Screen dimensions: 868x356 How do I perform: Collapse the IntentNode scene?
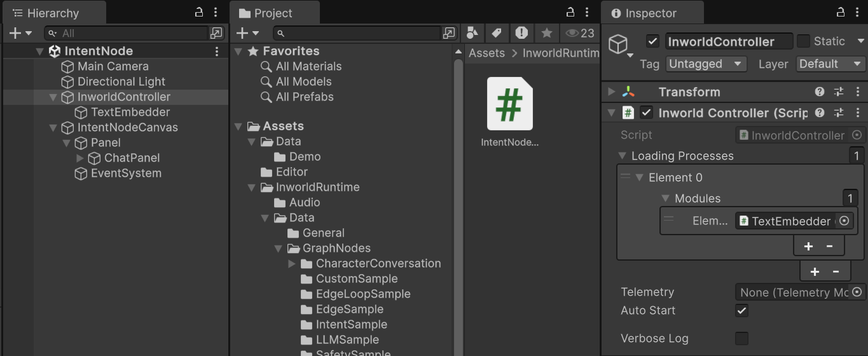point(40,51)
